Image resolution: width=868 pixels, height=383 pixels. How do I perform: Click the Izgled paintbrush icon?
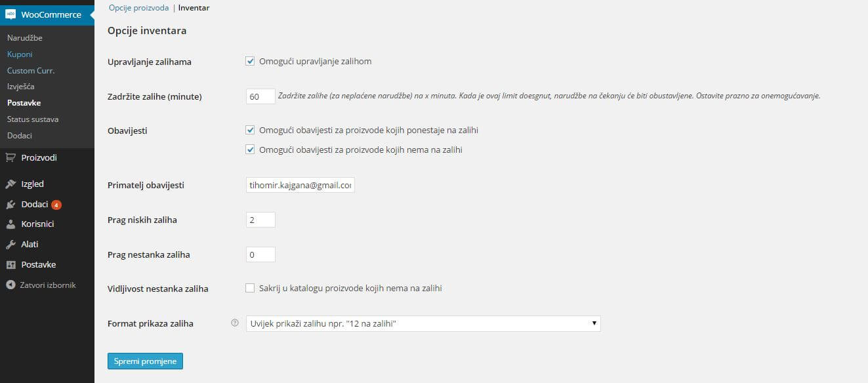point(10,184)
